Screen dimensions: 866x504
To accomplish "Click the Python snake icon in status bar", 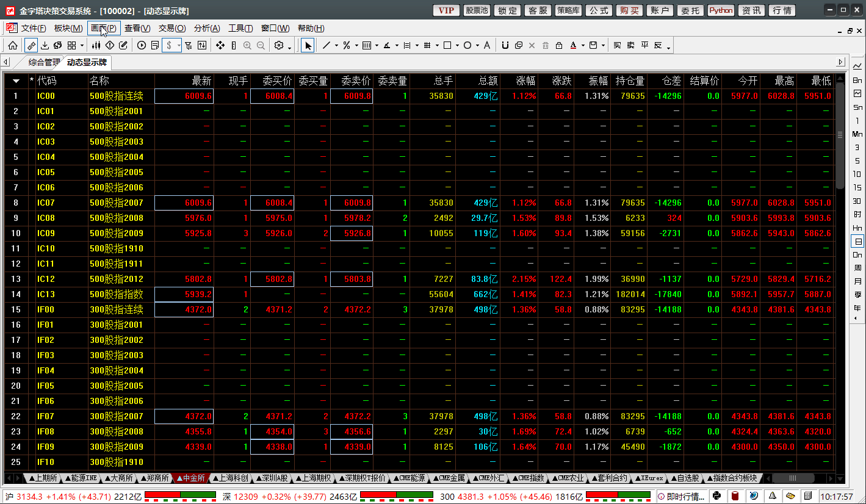I will (x=718, y=496).
